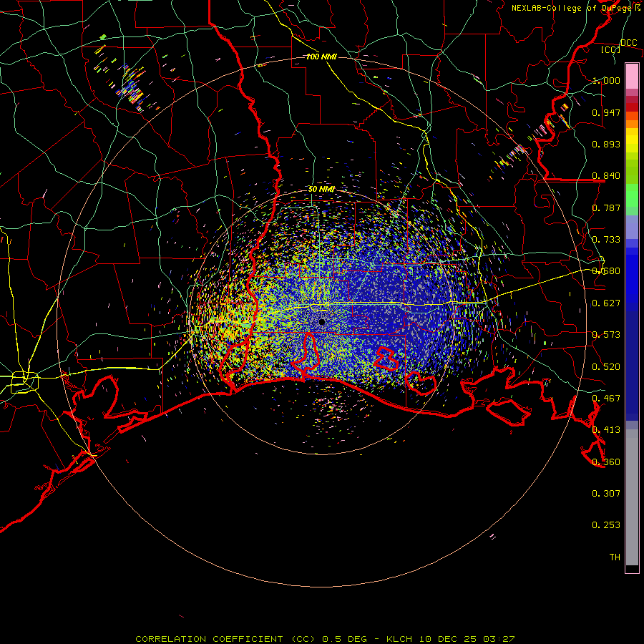Click the Correlation Coefficient KLCH caption at bottom
This screenshot has width=644, height=644.
pyautogui.click(x=325, y=639)
